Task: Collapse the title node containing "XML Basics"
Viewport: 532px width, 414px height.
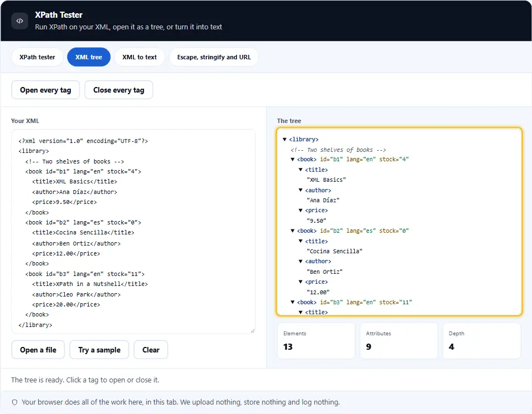Action: (x=300, y=170)
